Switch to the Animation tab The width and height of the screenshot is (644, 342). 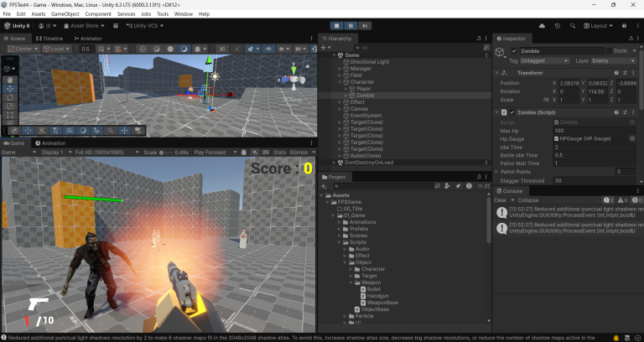click(x=50, y=143)
